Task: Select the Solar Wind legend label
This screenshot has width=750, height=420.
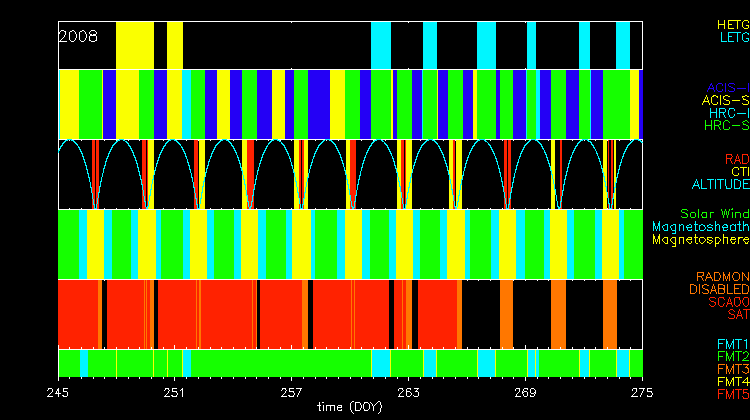Action: (x=713, y=214)
